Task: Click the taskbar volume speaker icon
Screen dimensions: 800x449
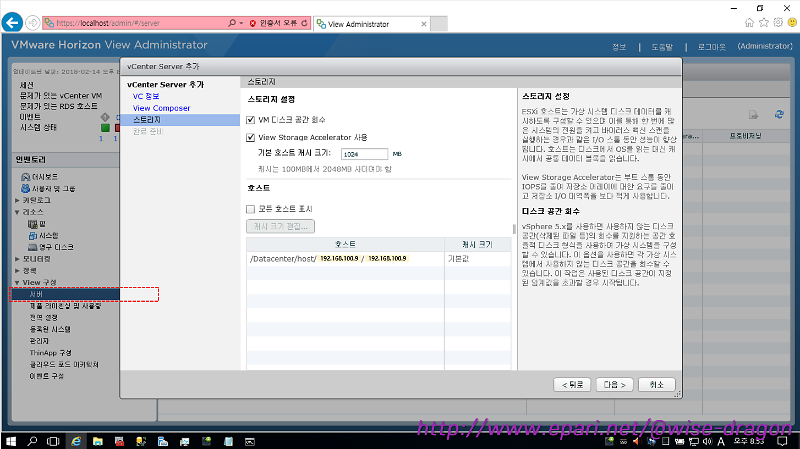Action: 707,441
